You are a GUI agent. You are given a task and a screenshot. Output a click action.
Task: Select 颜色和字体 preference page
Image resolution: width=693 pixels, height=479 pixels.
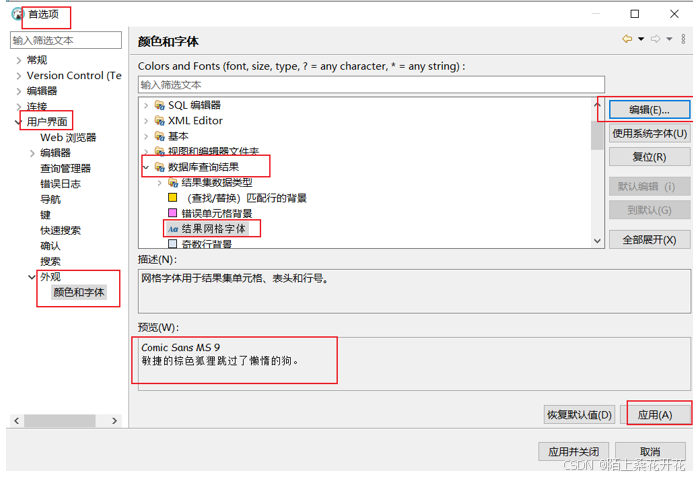pyautogui.click(x=79, y=292)
